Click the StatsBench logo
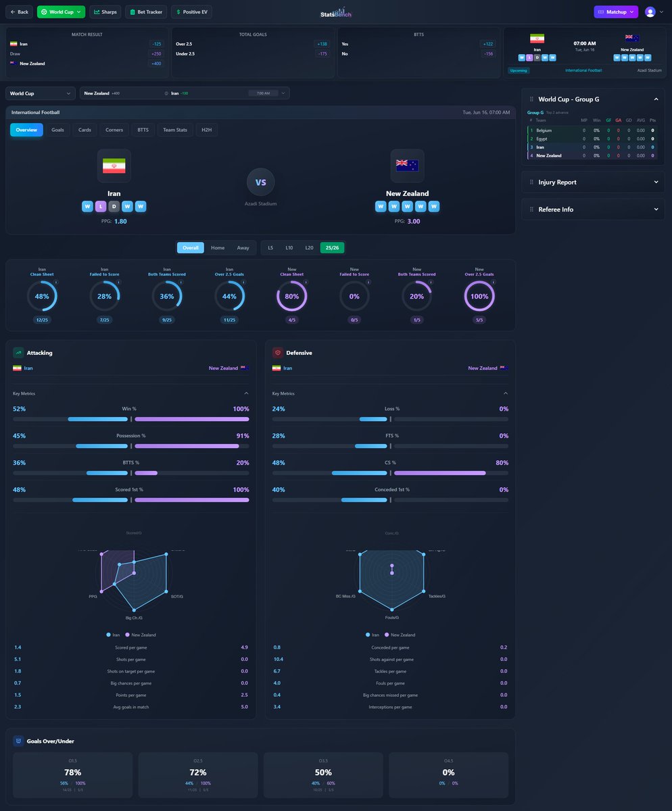The image size is (672, 811). click(336, 12)
